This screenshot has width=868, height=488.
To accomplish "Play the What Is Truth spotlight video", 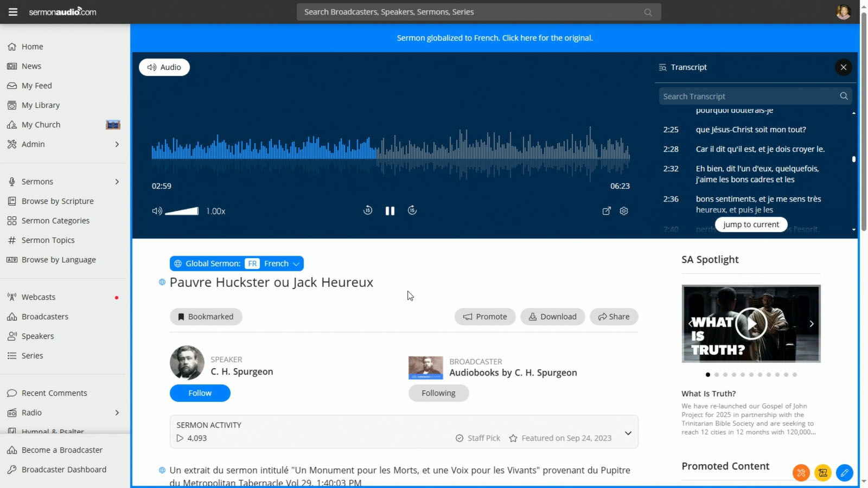I will 751,324.
